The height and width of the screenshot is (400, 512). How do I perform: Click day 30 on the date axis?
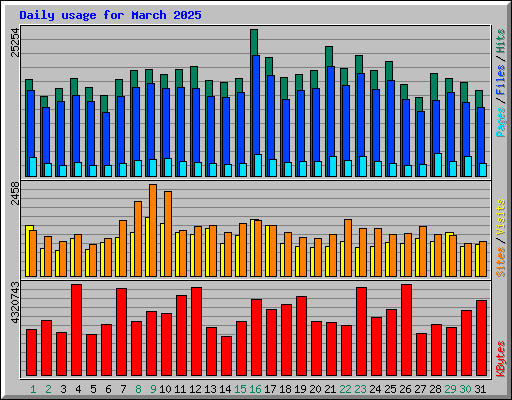pyautogui.click(x=465, y=389)
